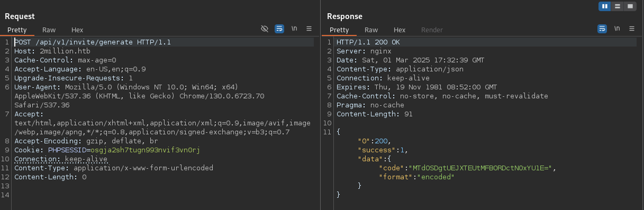Click the request Content-Type x-www-form-urlencoded line

[x=114, y=168]
